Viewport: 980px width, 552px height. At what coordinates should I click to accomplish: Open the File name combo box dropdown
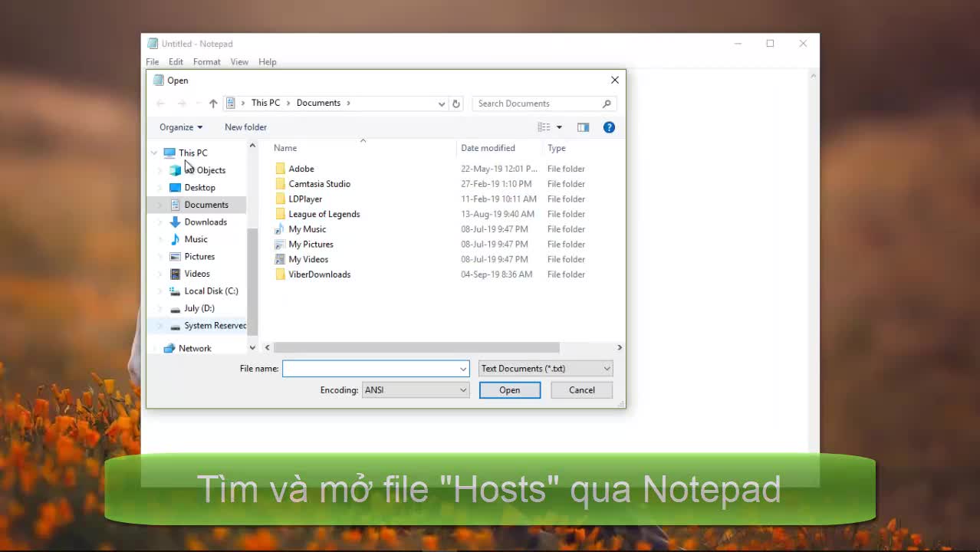[x=463, y=369]
